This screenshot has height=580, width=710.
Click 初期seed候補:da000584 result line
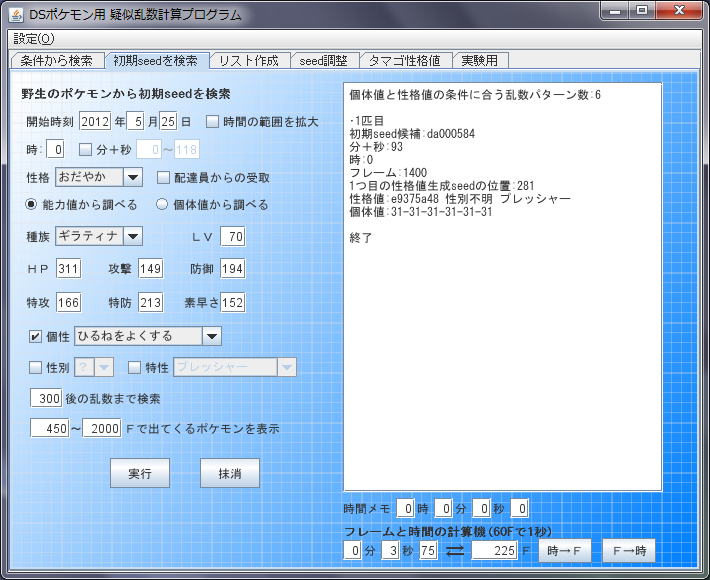tap(412, 134)
